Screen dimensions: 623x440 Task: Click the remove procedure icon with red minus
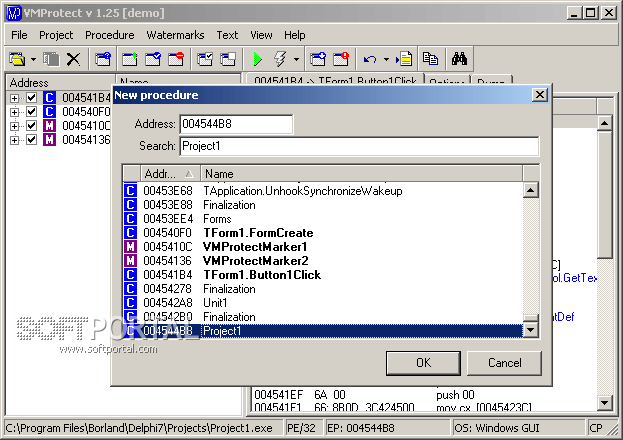176,59
